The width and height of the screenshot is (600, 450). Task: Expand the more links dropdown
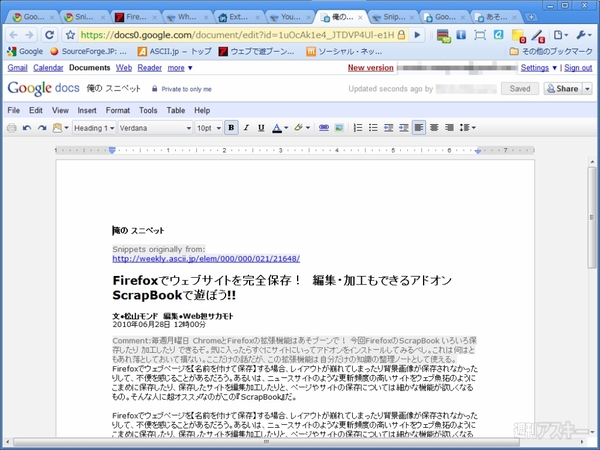pos(180,68)
